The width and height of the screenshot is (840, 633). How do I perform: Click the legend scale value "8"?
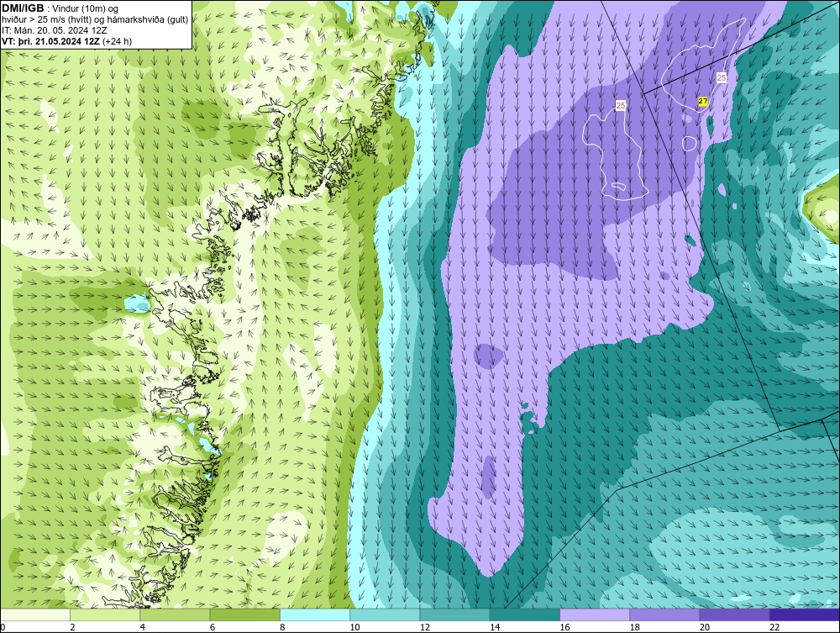(282, 627)
